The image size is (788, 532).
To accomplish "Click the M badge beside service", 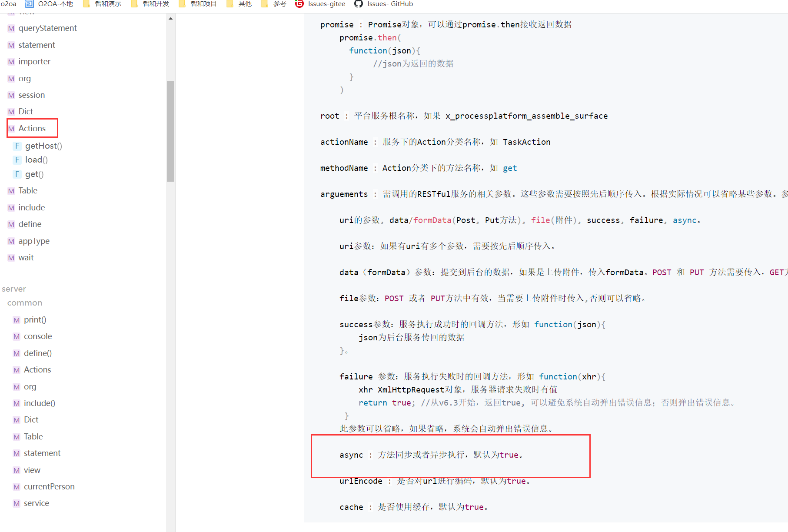I will pyautogui.click(x=17, y=504).
